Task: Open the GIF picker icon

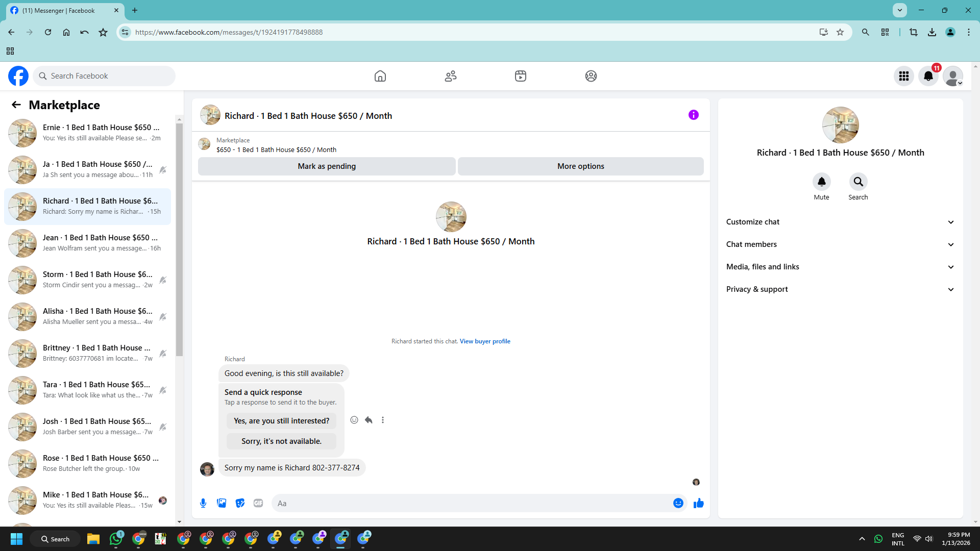Action: pos(258,503)
